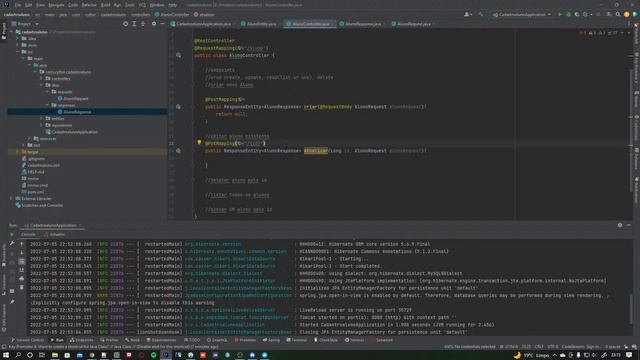Open the Build menu
This screenshot has height=360, width=640.
click(105, 5)
